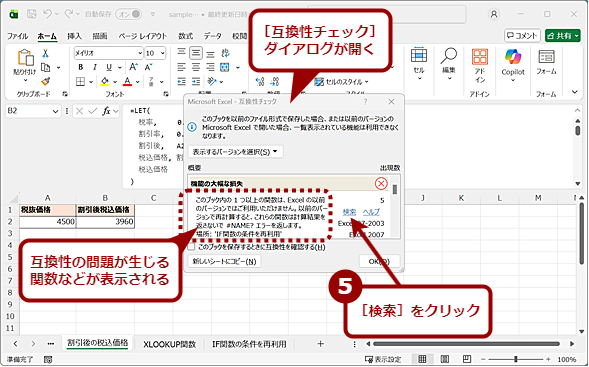Click align text right icon
Screen dimensions: 589x367
coord(210,67)
